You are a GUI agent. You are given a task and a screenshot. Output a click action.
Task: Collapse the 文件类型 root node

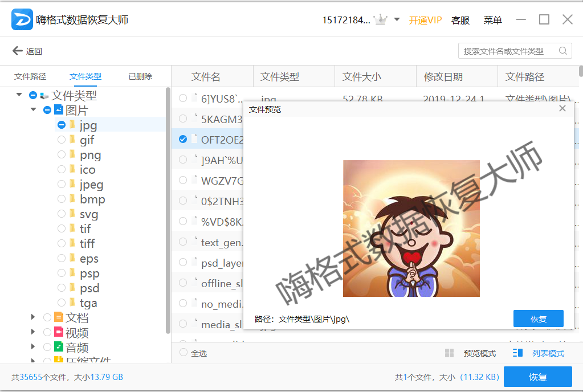click(19, 95)
